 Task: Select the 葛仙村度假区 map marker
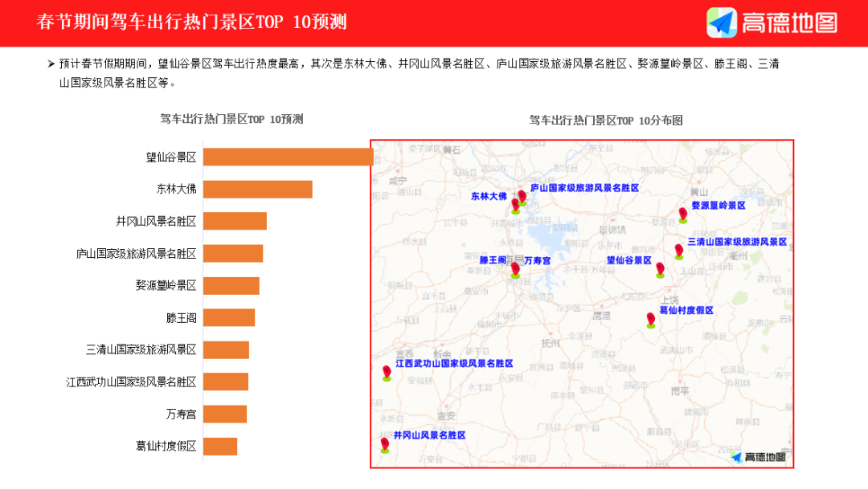click(650, 319)
